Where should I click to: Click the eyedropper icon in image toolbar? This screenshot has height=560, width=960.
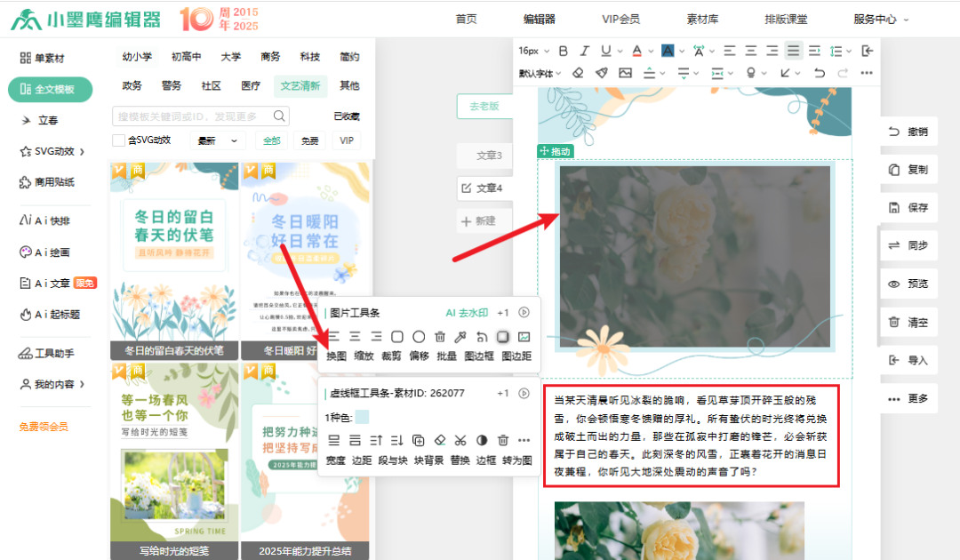(460, 337)
